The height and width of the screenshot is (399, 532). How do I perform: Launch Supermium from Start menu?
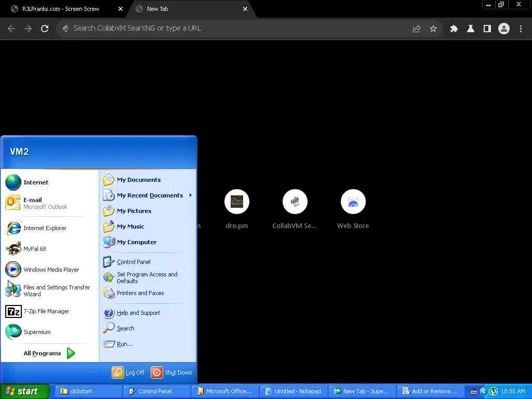coord(49,332)
